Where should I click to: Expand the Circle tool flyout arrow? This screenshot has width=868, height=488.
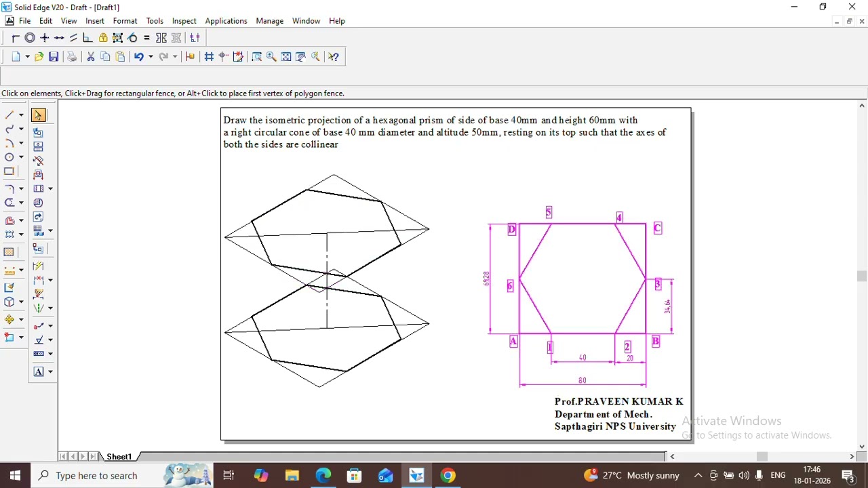[21, 157]
